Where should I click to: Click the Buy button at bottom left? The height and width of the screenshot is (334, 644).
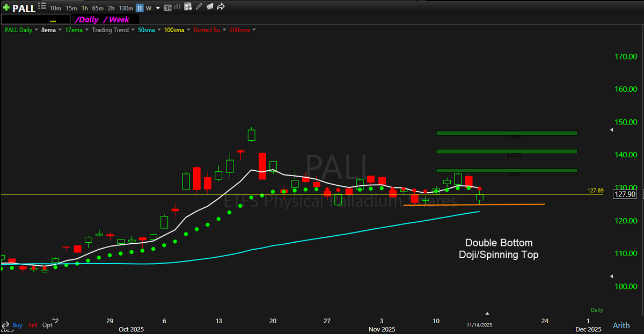tap(17, 325)
